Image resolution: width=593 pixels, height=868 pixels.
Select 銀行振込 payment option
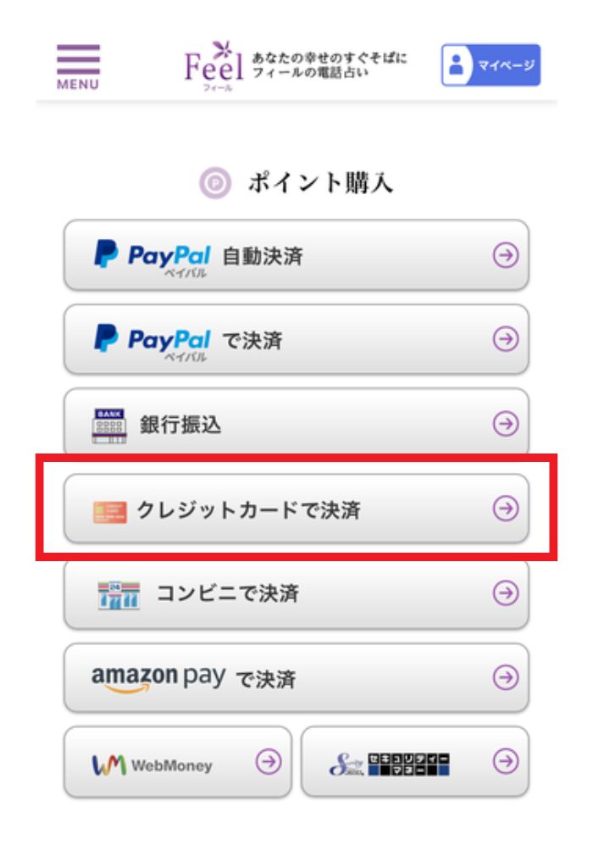pyautogui.click(x=296, y=422)
